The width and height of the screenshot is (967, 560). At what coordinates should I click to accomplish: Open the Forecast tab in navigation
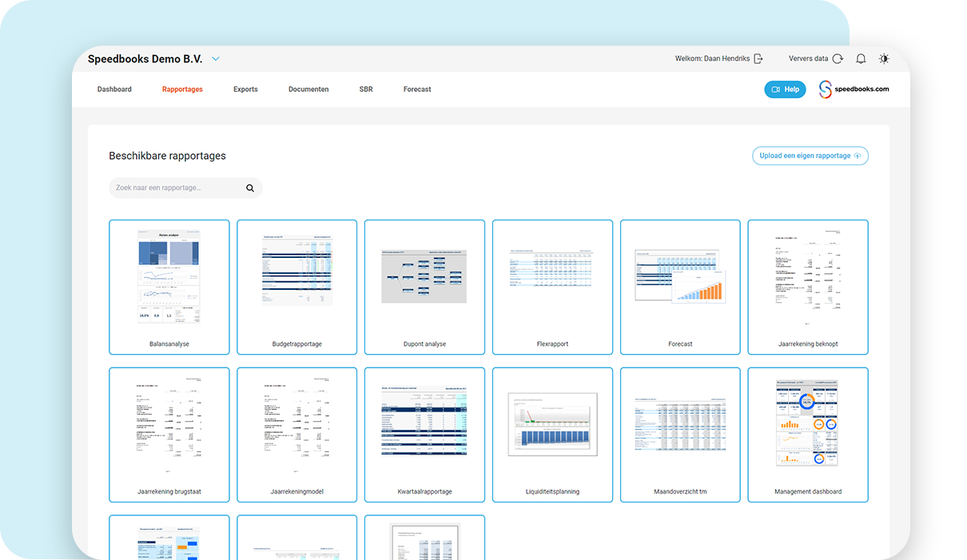point(417,89)
